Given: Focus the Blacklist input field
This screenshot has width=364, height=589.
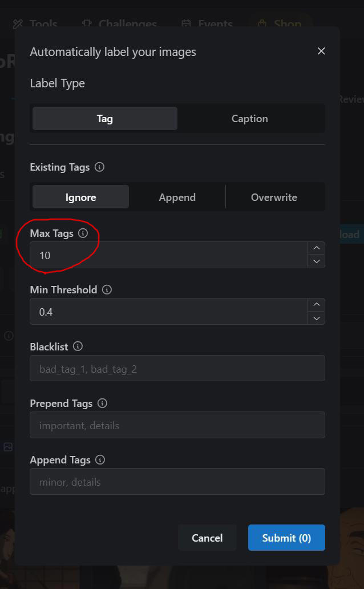Looking at the screenshot, I should click(x=177, y=368).
